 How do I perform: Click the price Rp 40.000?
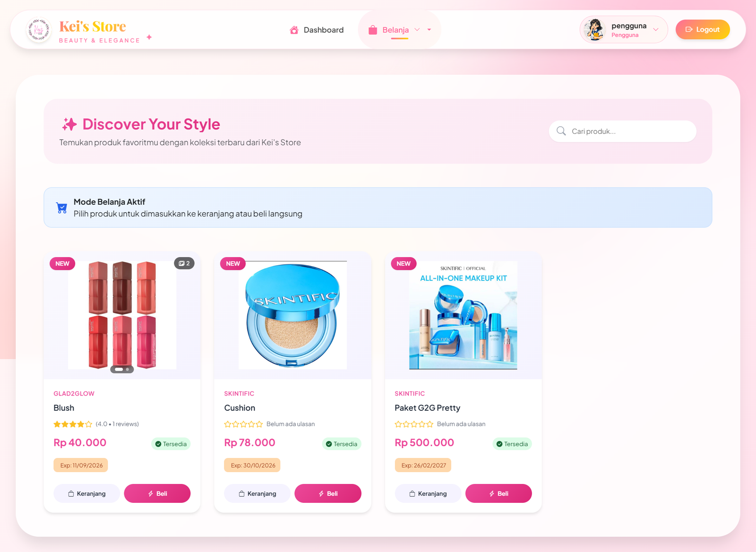[x=80, y=443]
